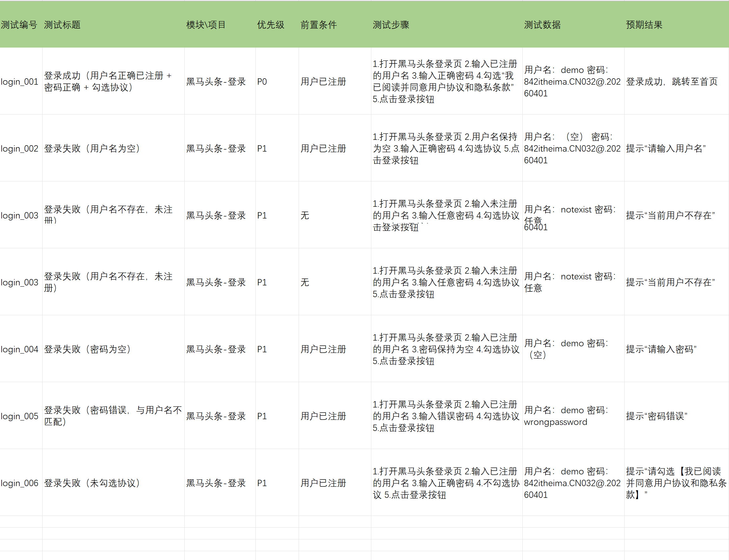
Task: Select 黑马头条-登录 in the login_004 row
Action: (x=220, y=349)
